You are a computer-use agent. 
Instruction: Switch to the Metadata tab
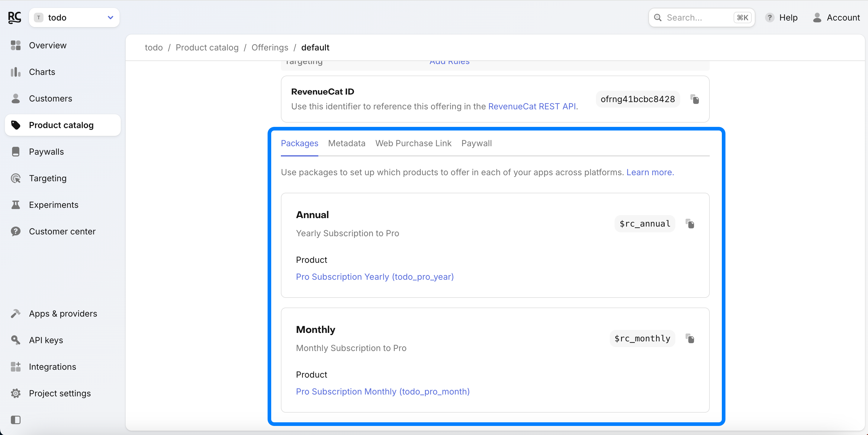click(346, 143)
